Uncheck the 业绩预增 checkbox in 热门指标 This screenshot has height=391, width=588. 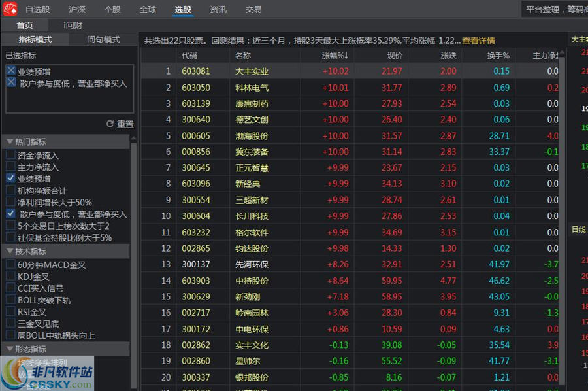10,178
